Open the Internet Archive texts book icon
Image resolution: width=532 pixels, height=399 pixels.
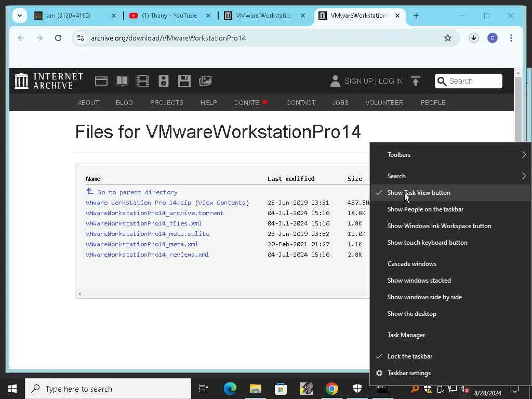coord(122,81)
